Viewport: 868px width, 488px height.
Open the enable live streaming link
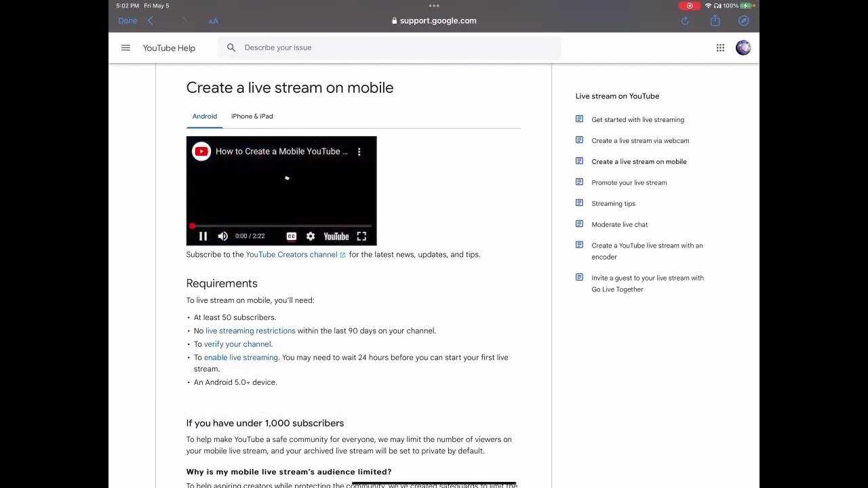241,357
